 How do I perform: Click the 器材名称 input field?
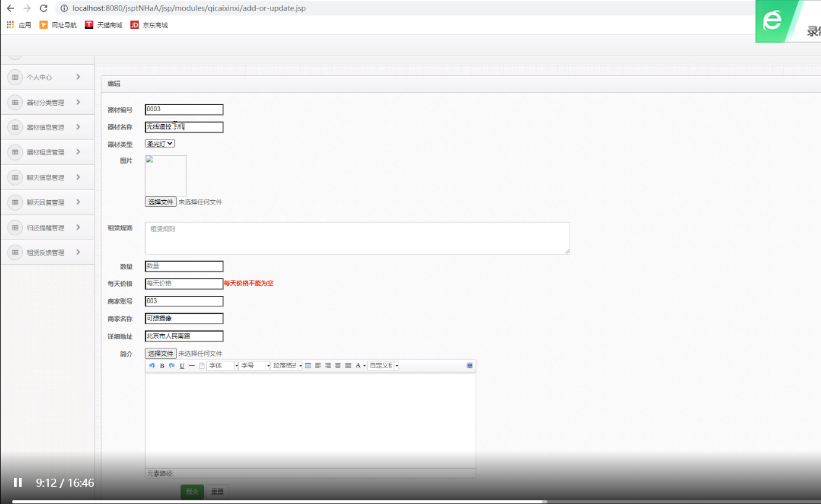[x=184, y=127]
